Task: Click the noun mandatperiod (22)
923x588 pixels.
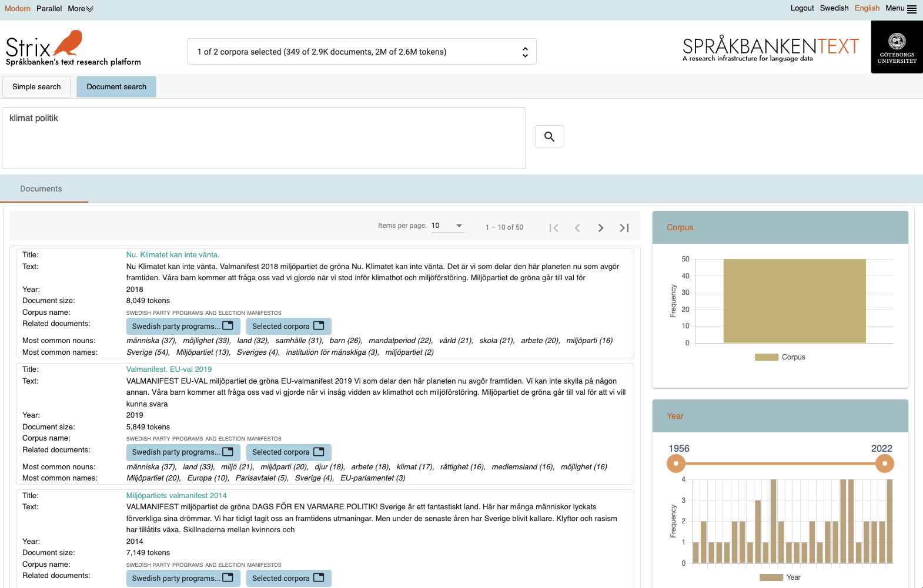Action: click(x=400, y=341)
